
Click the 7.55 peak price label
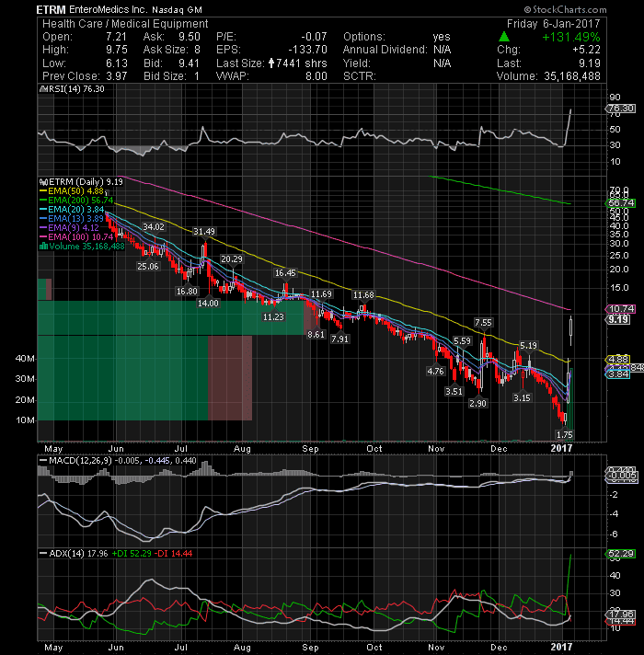483,323
